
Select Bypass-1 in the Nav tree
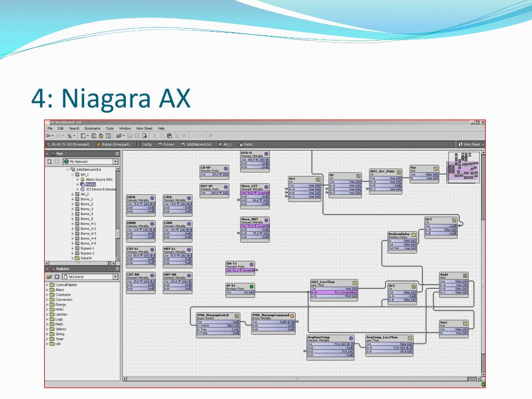tap(87, 248)
